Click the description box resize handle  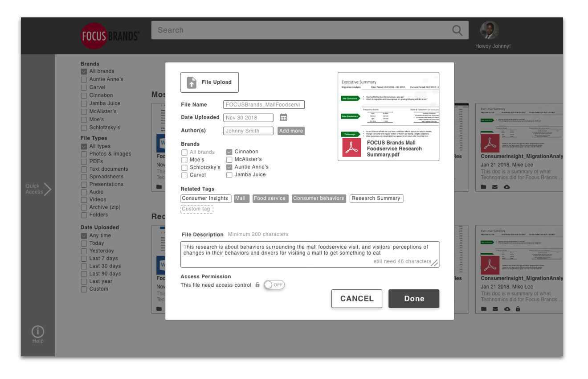[434, 263]
